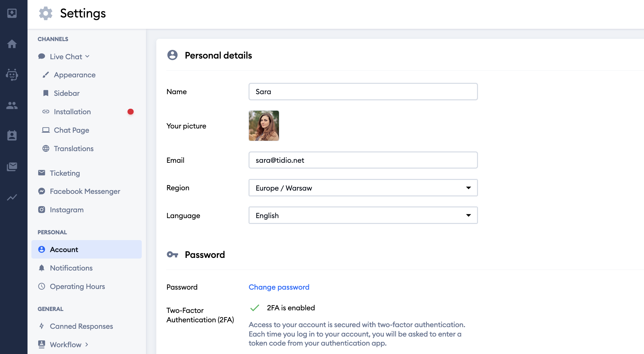This screenshot has width=644, height=354.
Task: Click the 'Personal details' heading
Action: [218, 55]
